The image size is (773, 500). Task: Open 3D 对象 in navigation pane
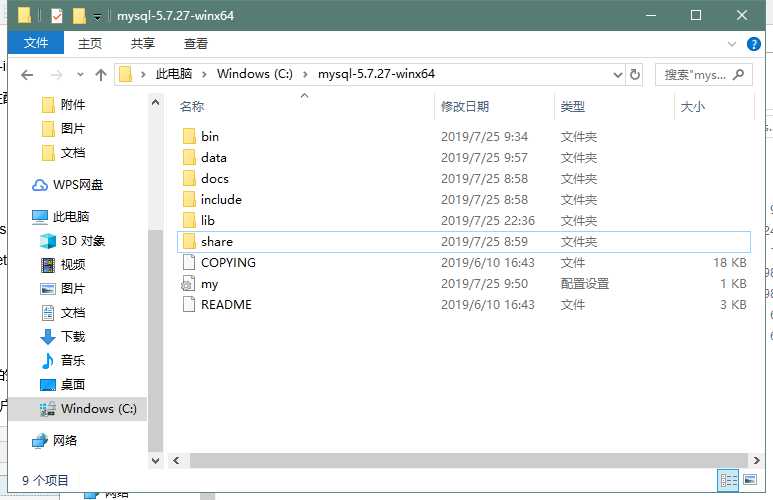(x=72, y=241)
